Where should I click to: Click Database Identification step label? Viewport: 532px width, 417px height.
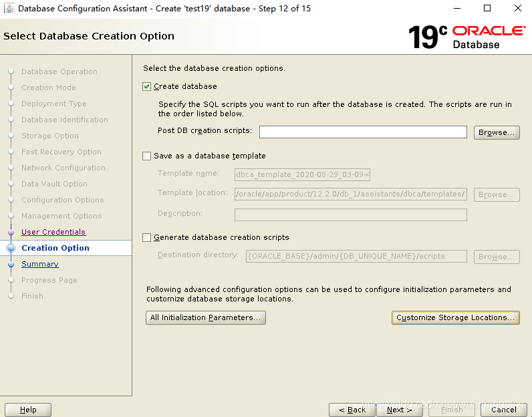pyautogui.click(x=65, y=120)
